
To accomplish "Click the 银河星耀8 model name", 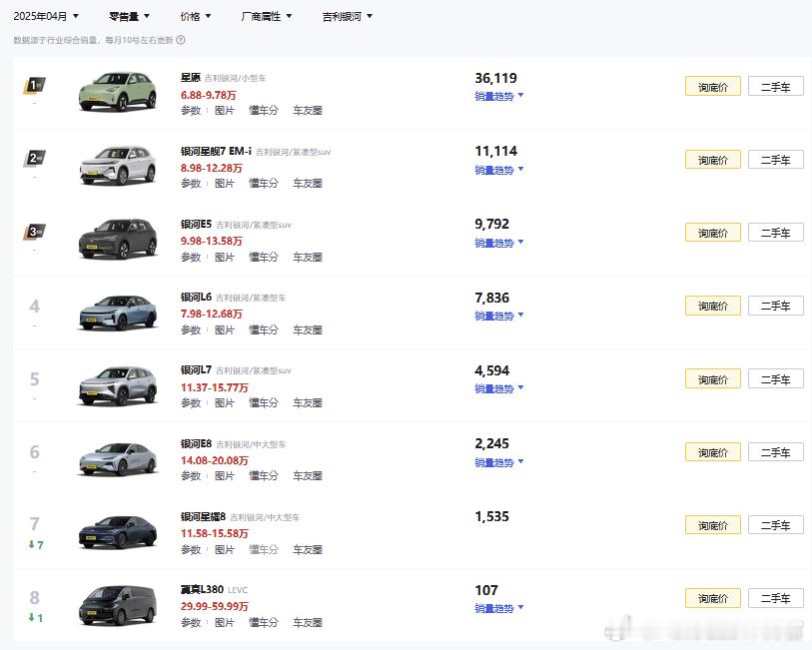I will [203, 516].
